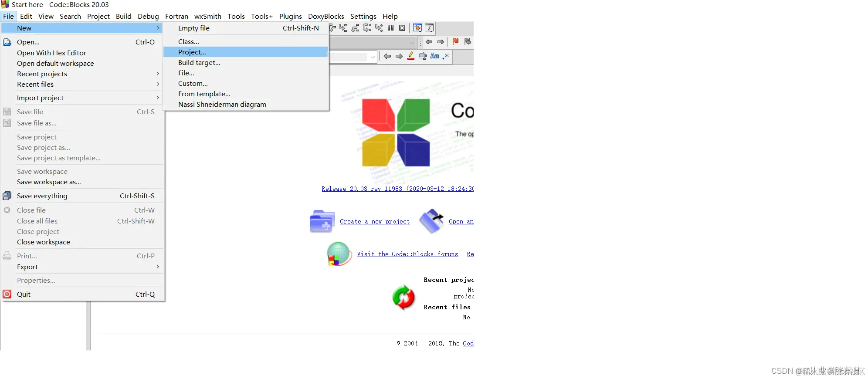Open the wxSmith menu
The image size is (868, 379).
click(x=207, y=16)
